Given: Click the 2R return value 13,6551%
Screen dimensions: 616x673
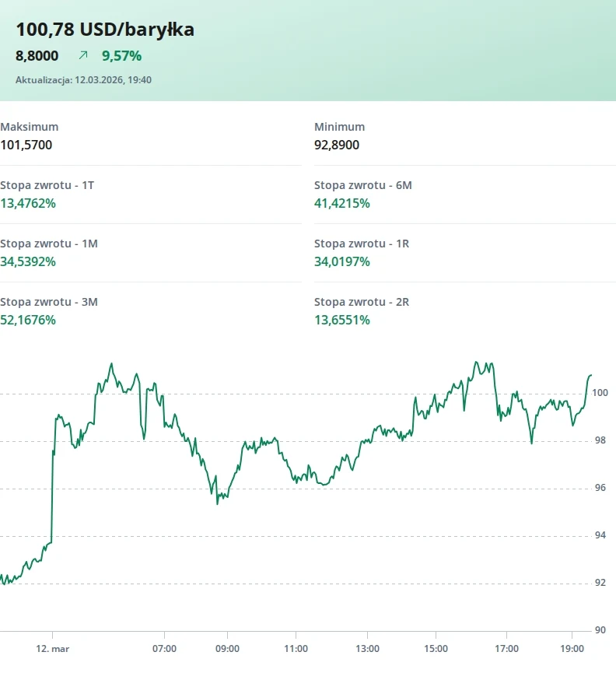Looking at the screenshot, I should [x=342, y=320].
